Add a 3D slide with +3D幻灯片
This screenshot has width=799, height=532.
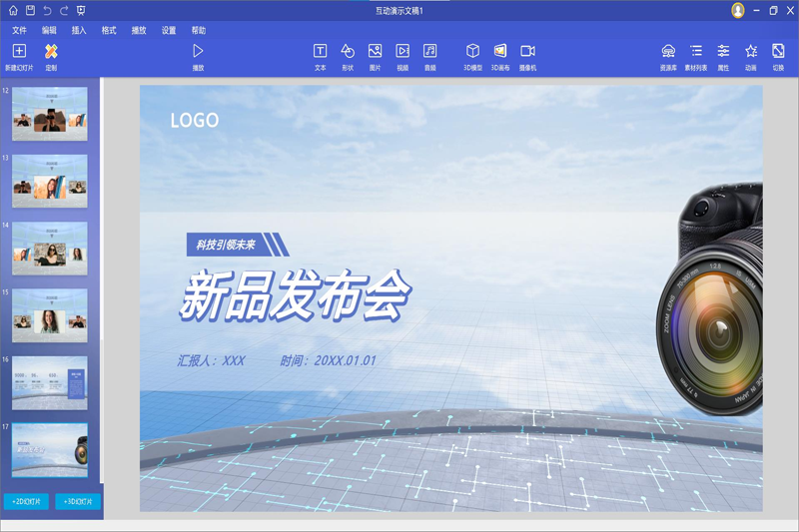tap(78, 501)
